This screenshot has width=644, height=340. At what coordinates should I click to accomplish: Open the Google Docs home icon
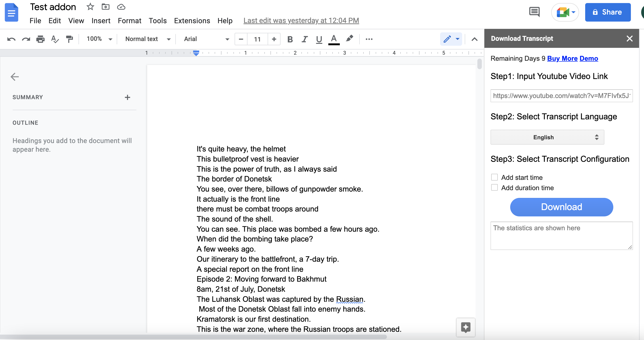11,12
